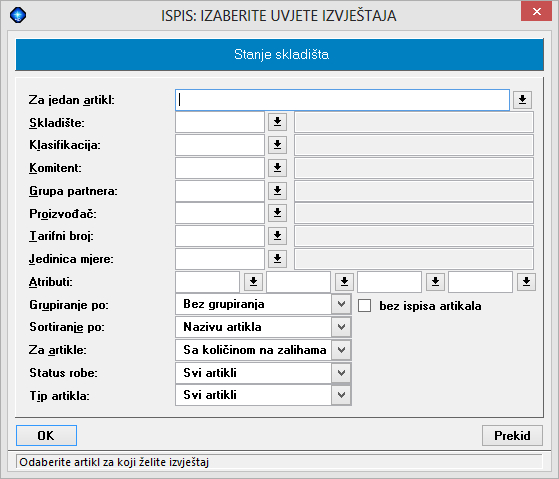Open the Klasifikacija lookup arrow button
The width and height of the screenshot is (559, 479).
click(x=277, y=145)
